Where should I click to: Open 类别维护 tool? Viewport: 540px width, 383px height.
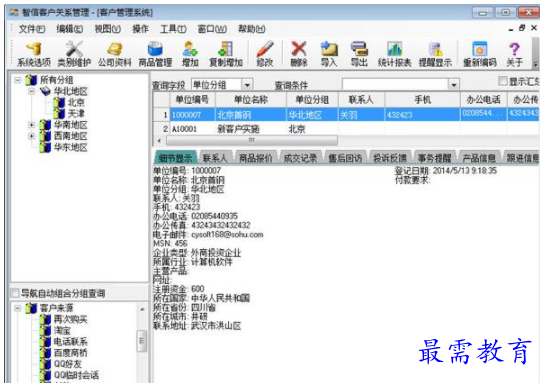74,54
